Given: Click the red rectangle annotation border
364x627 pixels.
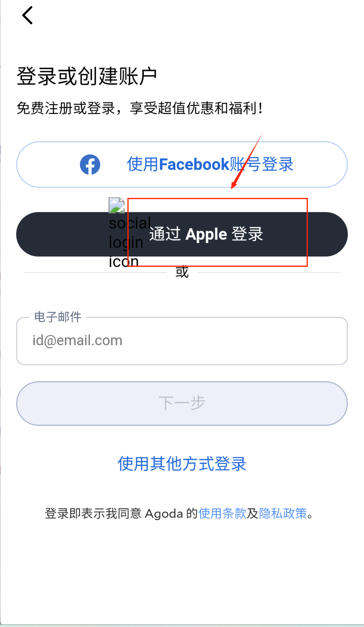Looking at the screenshot, I should tap(218, 199).
